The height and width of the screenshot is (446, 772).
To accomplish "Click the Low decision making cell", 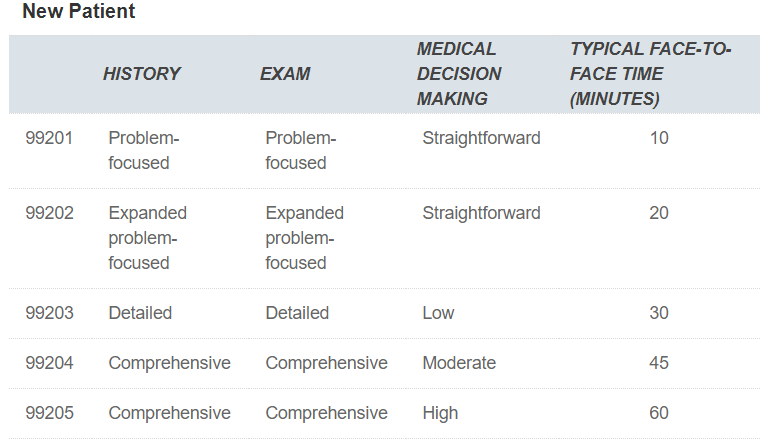I will tap(438, 313).
